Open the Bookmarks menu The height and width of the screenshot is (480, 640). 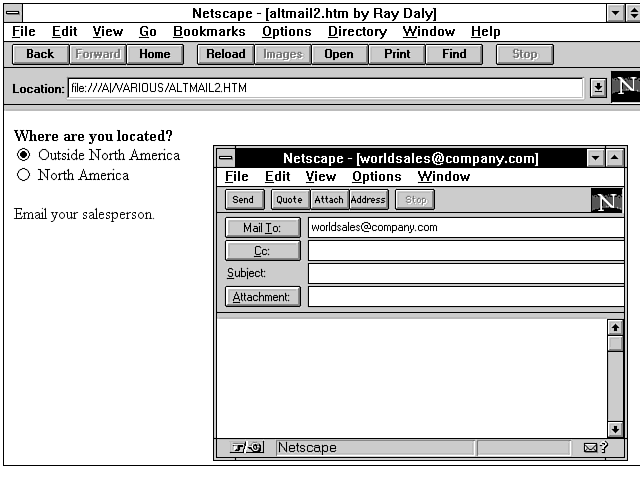click(x=210, y=32)
